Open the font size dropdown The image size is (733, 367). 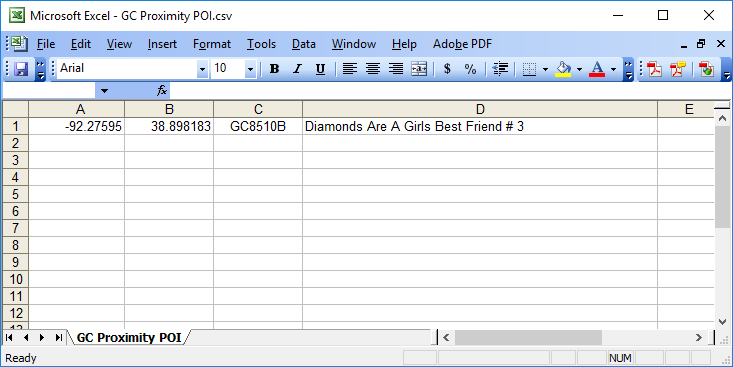coord(250,69)
